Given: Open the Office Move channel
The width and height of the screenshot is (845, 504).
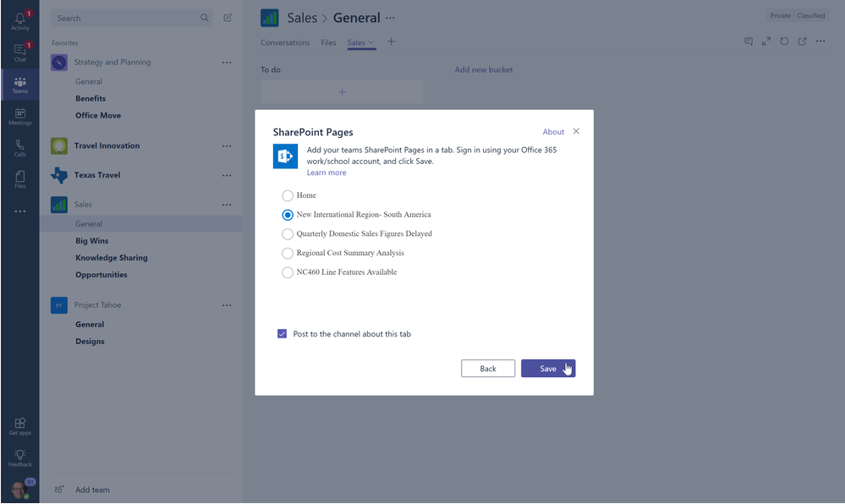Looking at the screenshot, I should tap(98, 115).
